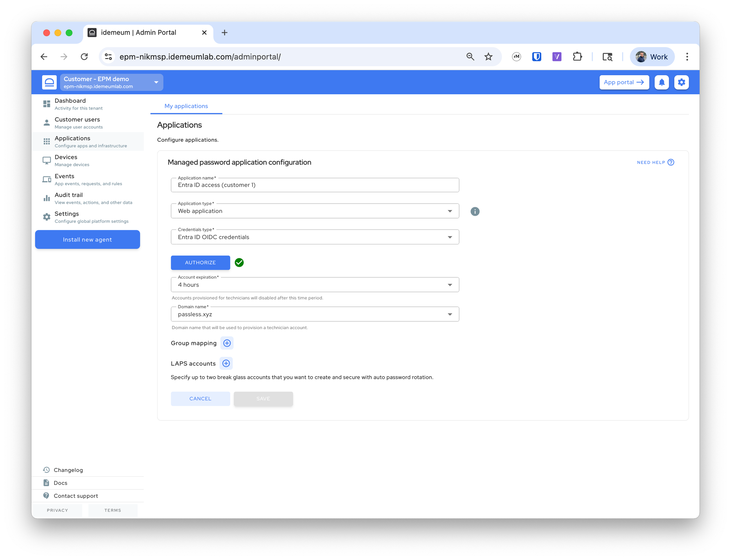The width and height of the screenshot is (731, 560).
Task: Click the Audit trail bar chart icon
Action: tap(46, 198)
